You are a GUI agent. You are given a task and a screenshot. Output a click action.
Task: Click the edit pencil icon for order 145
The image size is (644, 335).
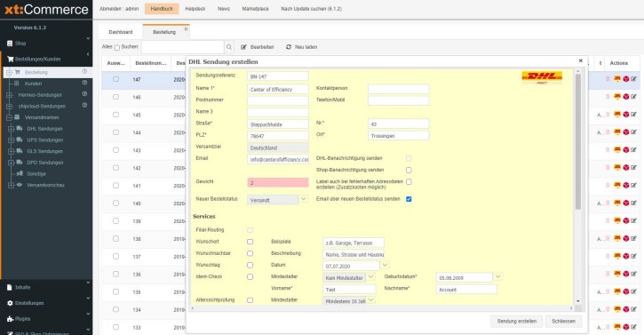(633, 115)
